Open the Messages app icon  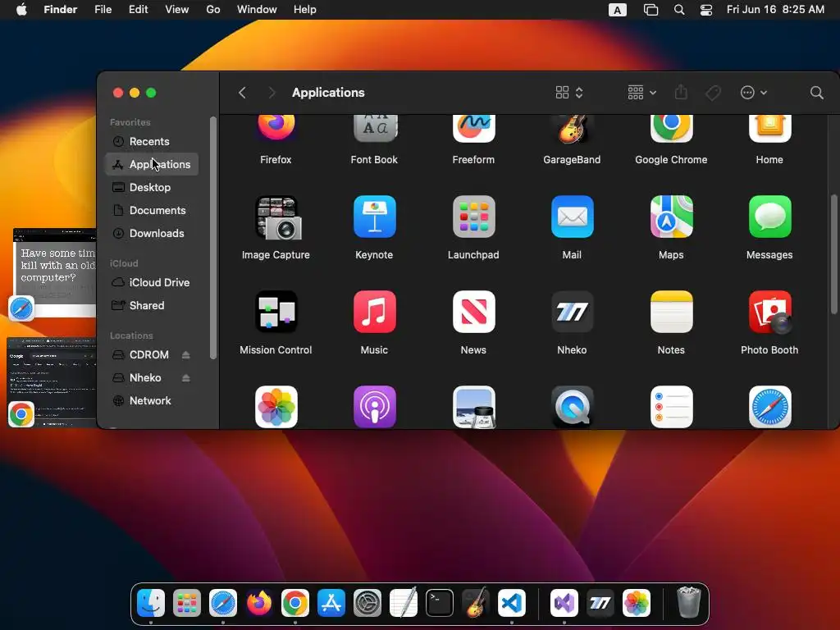769,217
